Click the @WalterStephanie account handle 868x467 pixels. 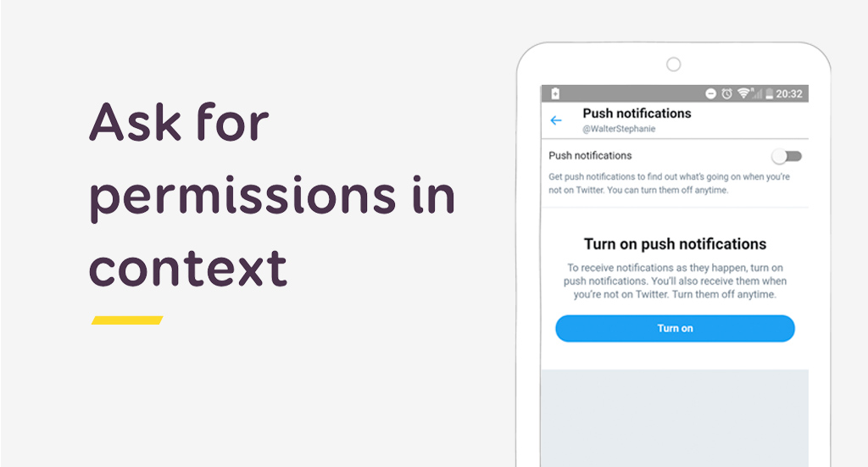[x=619, y=128]
